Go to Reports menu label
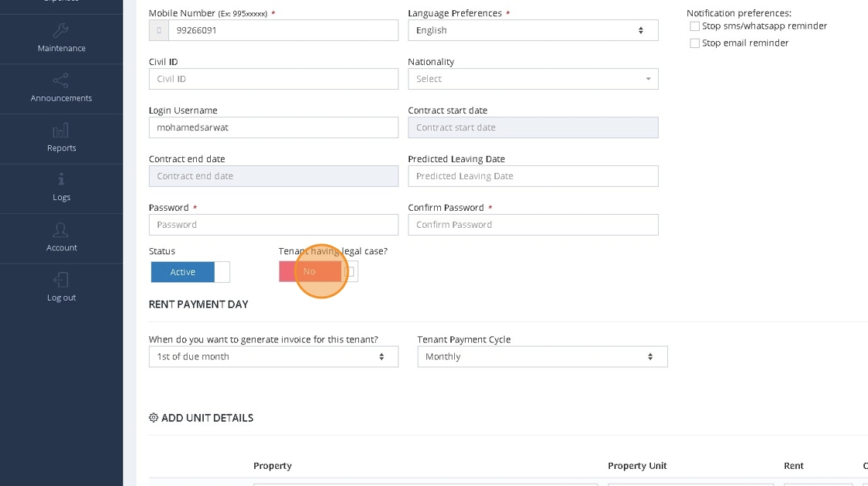This screenshot has height=486, width=868. click(61, 148)
